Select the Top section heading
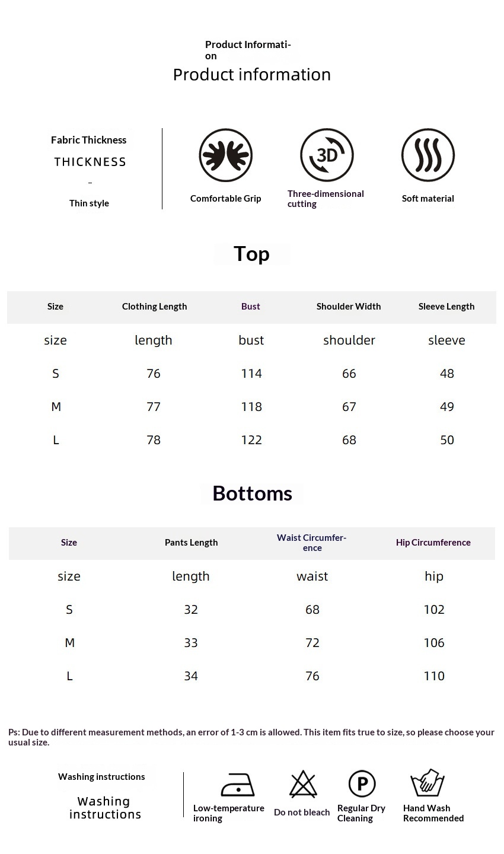This screenshot has height=854, width=504. pos(251,254)
